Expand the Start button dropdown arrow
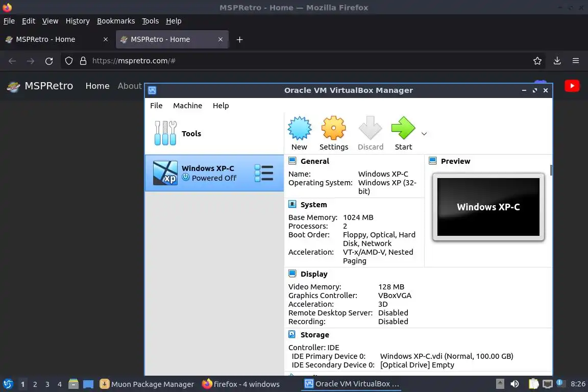The height and width of the screenshot is (392, 588). 424,134
